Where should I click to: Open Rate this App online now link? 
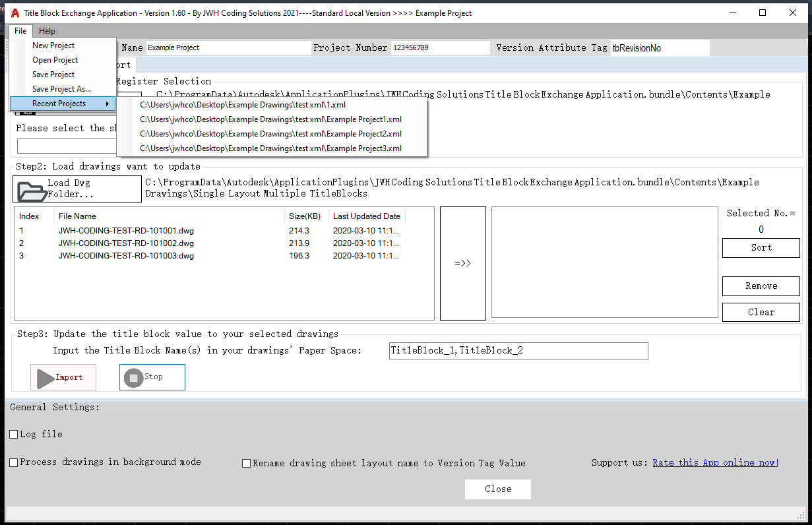point(716,463)
